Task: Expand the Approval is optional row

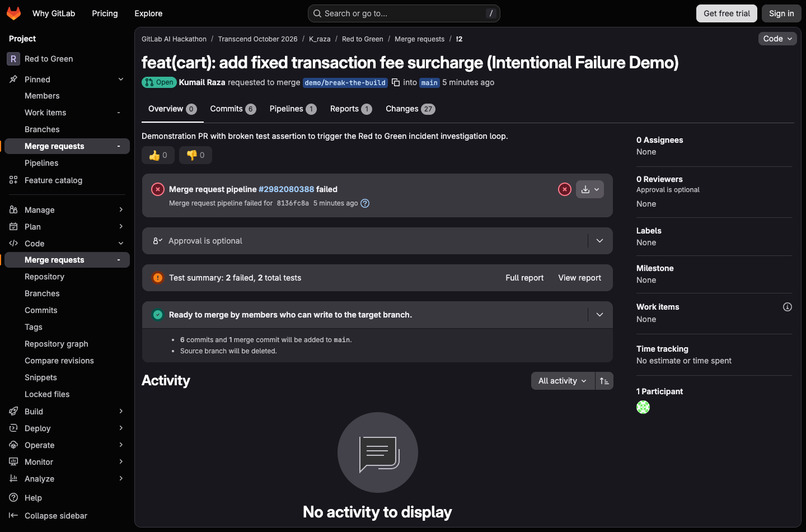Action: pyautogui.click(x=599, y=241)
